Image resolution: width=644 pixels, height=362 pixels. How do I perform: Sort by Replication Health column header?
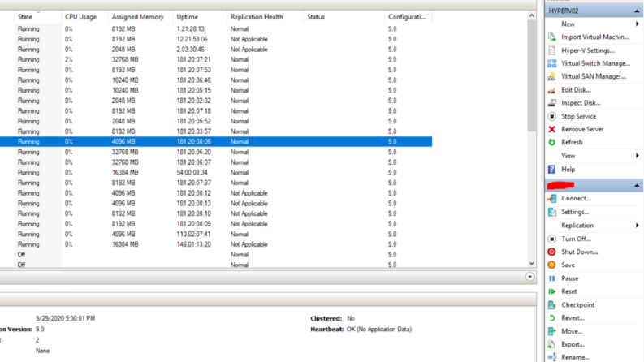coord(266,17)
